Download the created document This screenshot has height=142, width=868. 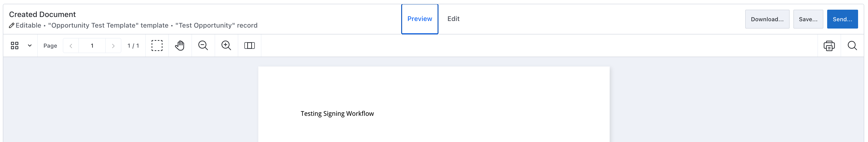pos(767,19)
